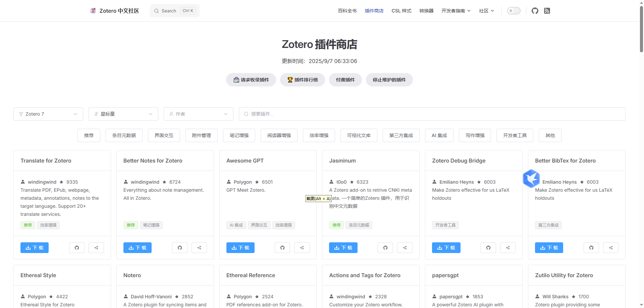Click the blue bird floating icon
The image size is (644, 308).
pos(531,178)
